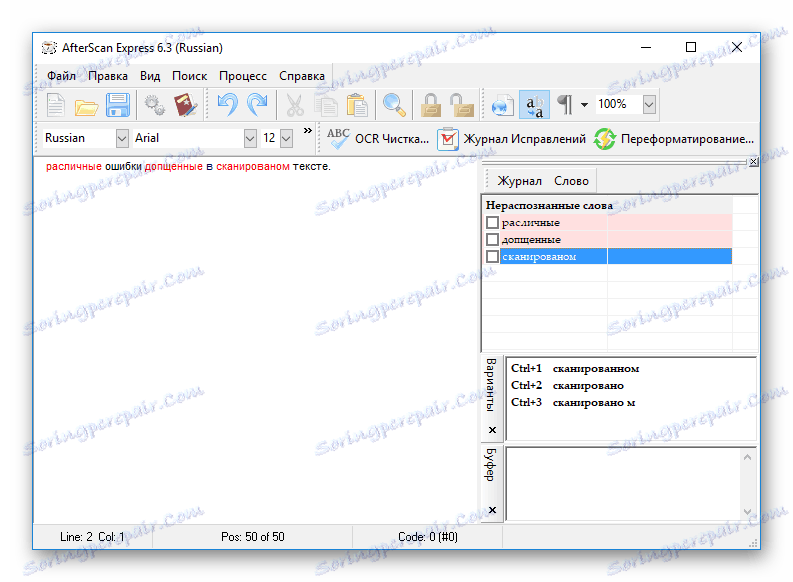Open the dictionary book icon
Screen dimensions: 793x582
pyautogui.click(x=185, y=105)
